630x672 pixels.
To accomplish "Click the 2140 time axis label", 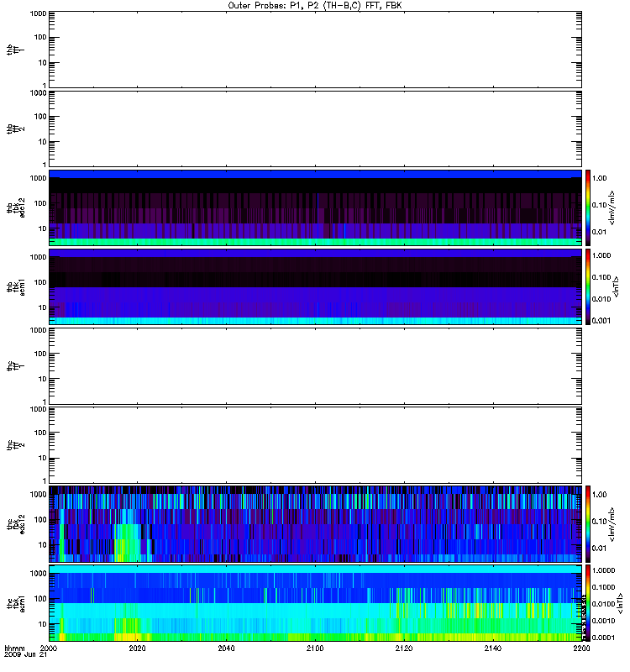I will point(493,649).
